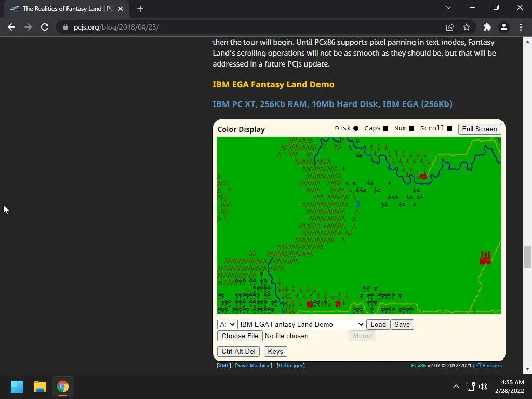Screen dimensions: 532x399
Task: View site information via the lock icon
Action: click(65, 27)
